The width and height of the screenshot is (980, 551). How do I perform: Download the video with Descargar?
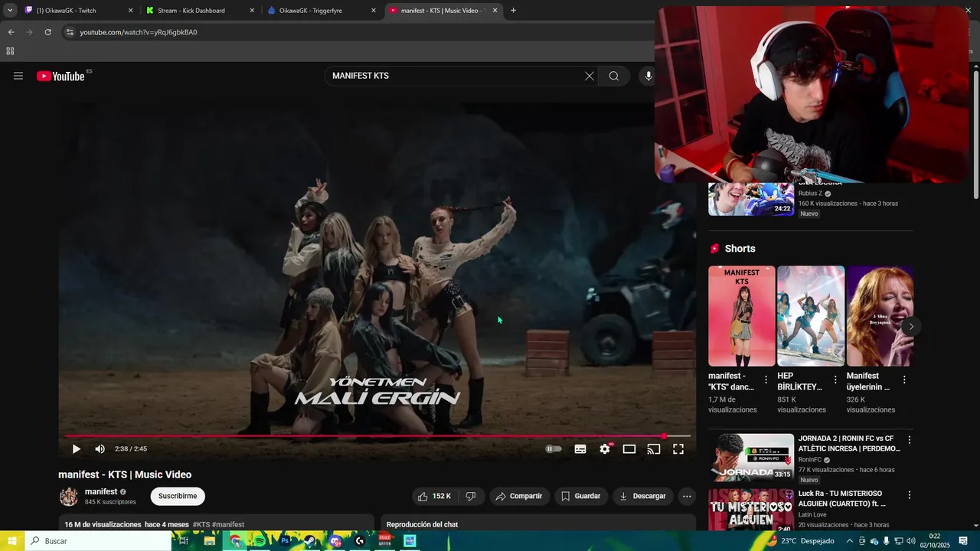pyautogui.click(x=642, y=496)
